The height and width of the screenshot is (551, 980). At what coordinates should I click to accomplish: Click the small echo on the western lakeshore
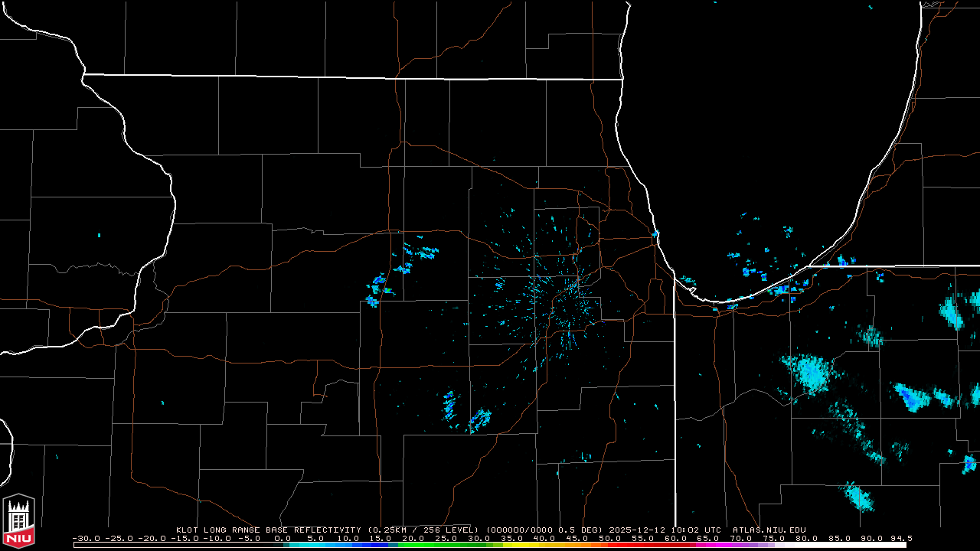656,233
